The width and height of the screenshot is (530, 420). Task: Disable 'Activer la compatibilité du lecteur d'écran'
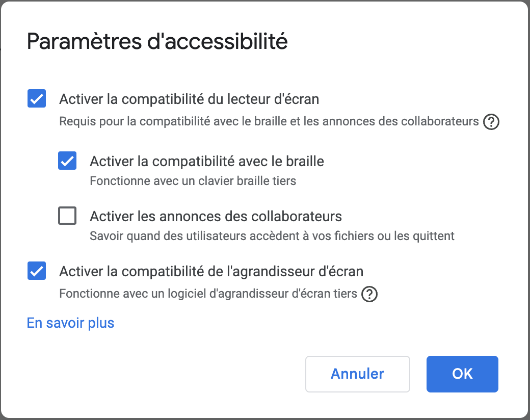pyautogui.click(x=36, y=98)
